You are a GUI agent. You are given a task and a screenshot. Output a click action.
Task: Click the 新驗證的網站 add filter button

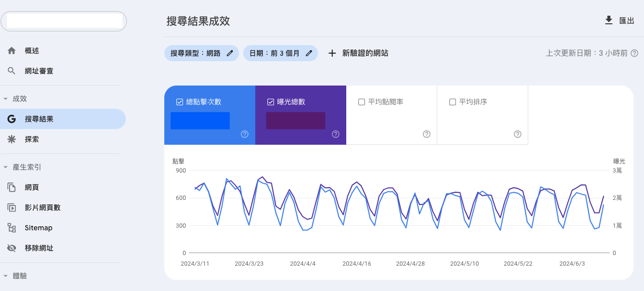pos(358,53)
